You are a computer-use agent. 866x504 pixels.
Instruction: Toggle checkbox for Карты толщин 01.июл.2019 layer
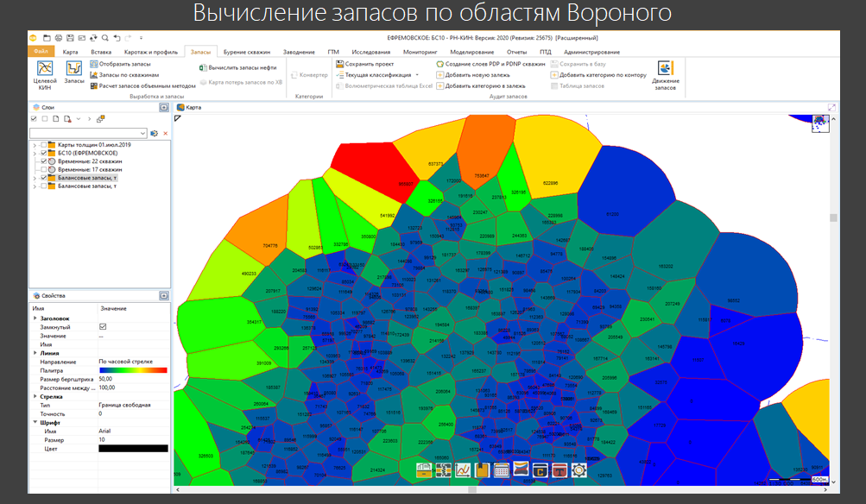pyautogui.click(x=44, y=145)
